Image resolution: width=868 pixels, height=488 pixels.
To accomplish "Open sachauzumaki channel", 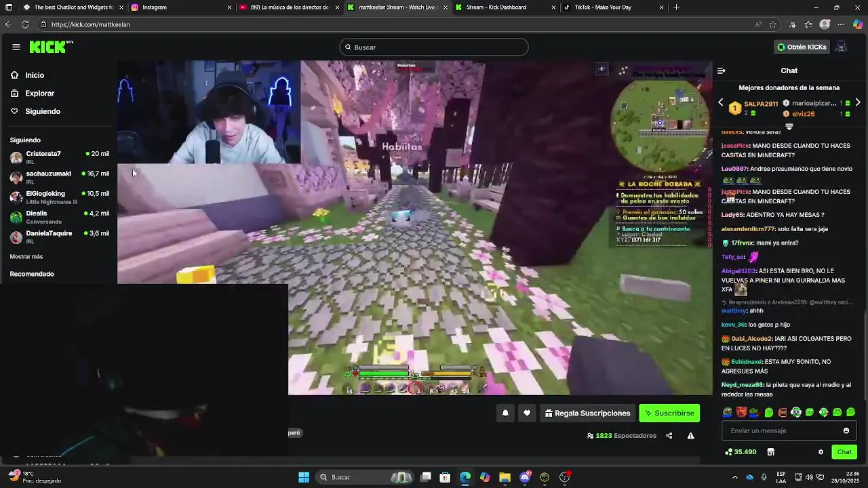I will click(x=60, y=177).
